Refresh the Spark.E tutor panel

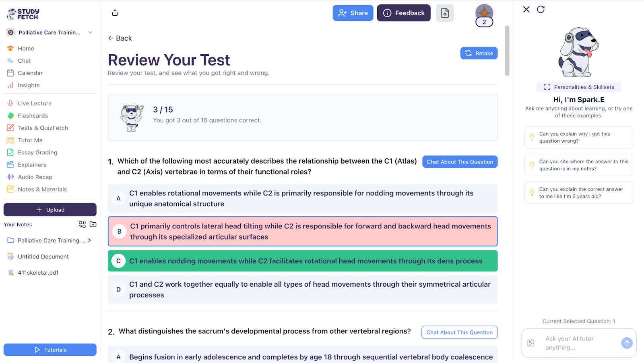point(541,9)
